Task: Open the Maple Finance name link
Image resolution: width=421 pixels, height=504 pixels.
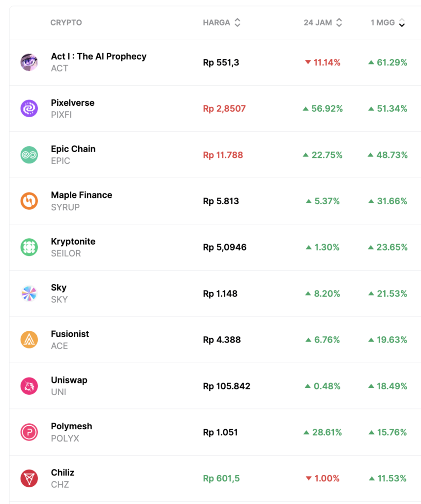Action: (x=81, y=195)
